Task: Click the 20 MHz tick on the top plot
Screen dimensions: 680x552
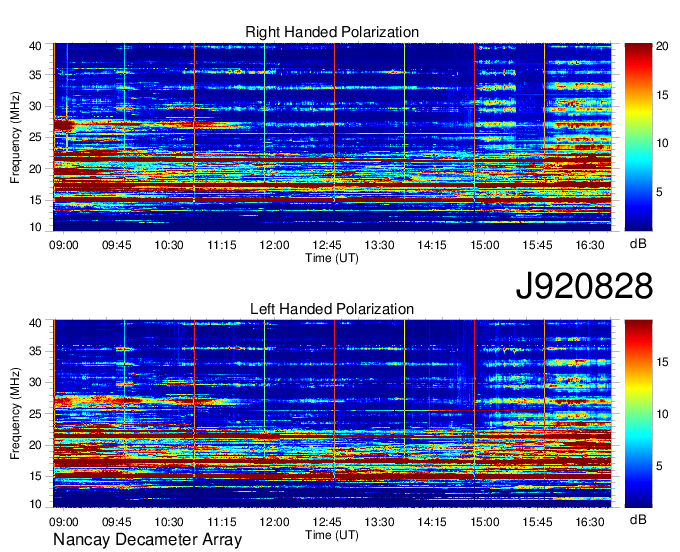Action: (35, 169)
